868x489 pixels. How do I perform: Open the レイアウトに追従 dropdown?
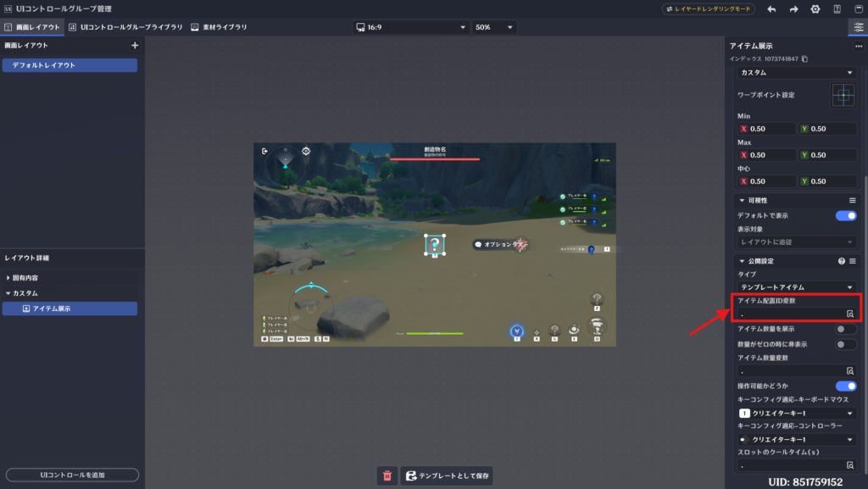coord(797,242)
